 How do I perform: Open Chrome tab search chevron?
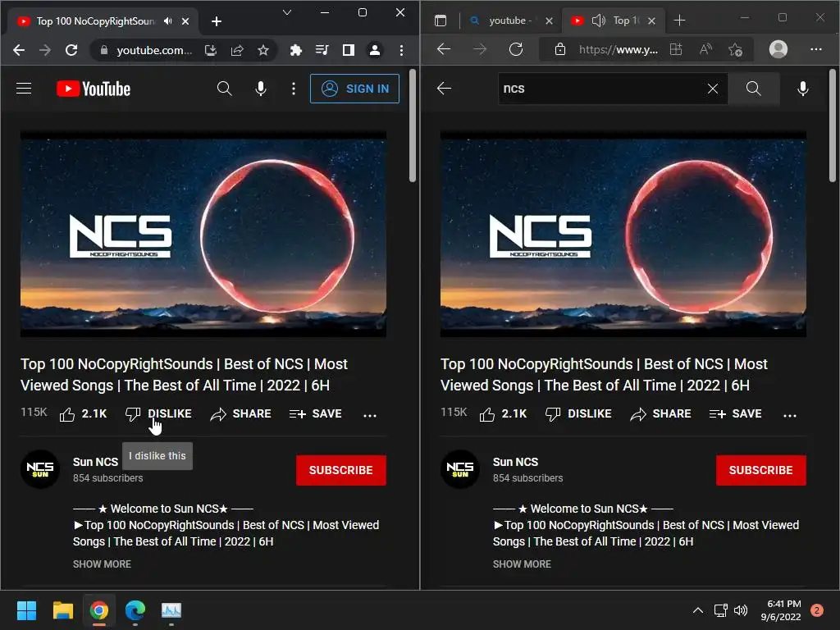(x=287, y=12)
